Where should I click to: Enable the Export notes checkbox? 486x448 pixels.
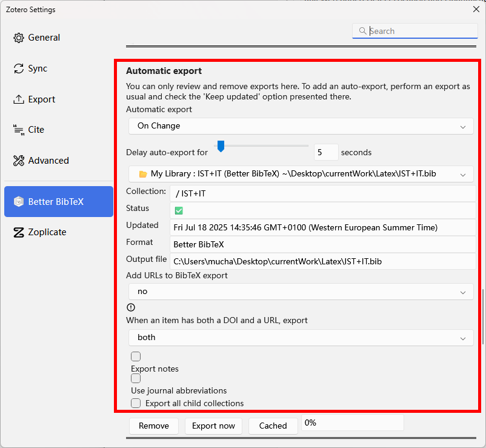pyautogui.click(x=136, y=356)
